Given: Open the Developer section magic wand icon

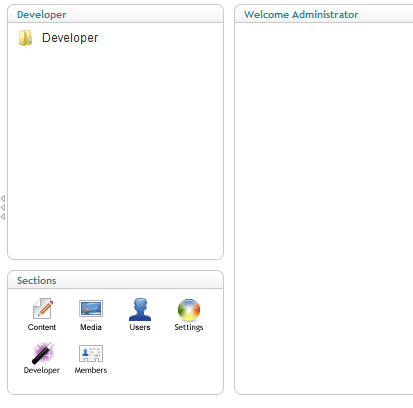Looking at the screenshot, I should [43, 352].
